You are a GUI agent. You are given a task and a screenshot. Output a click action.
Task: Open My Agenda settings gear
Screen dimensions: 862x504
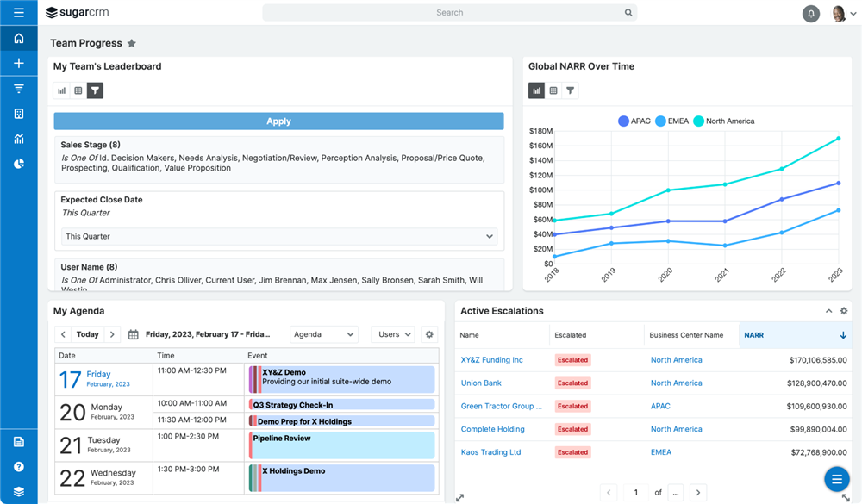(x=429, y=334)
